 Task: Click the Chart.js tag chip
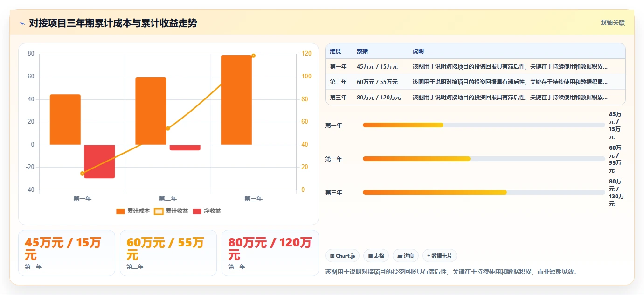pos(342,256)
